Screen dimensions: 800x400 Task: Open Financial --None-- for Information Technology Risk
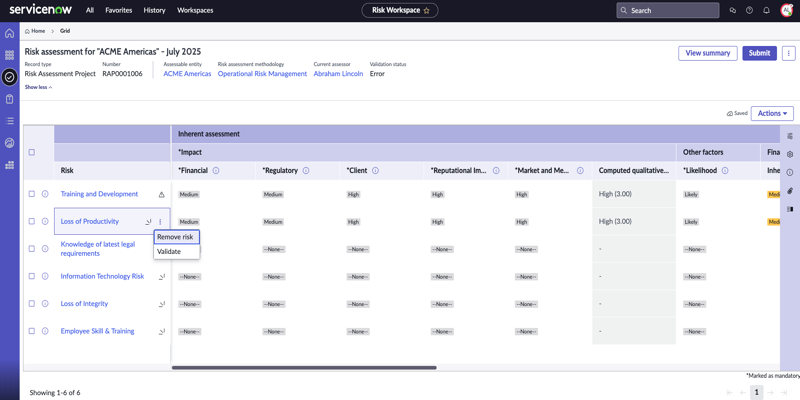189,277
